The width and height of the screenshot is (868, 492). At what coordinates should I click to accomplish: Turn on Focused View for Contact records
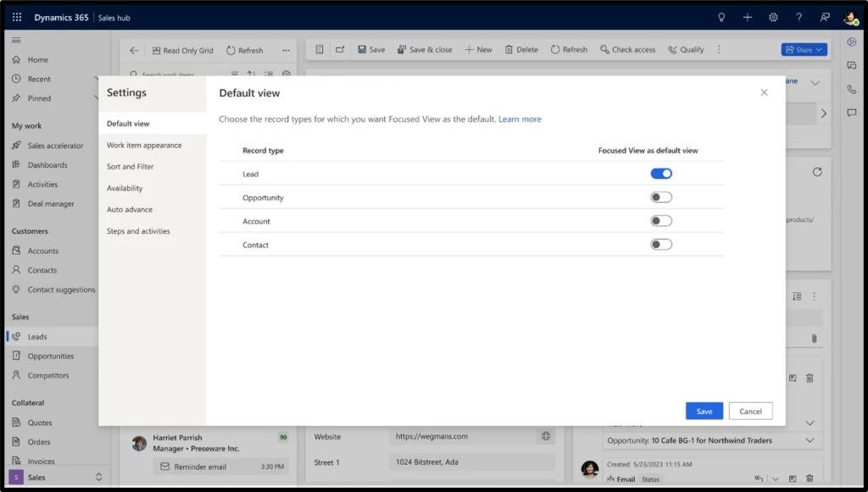(661, 244)
